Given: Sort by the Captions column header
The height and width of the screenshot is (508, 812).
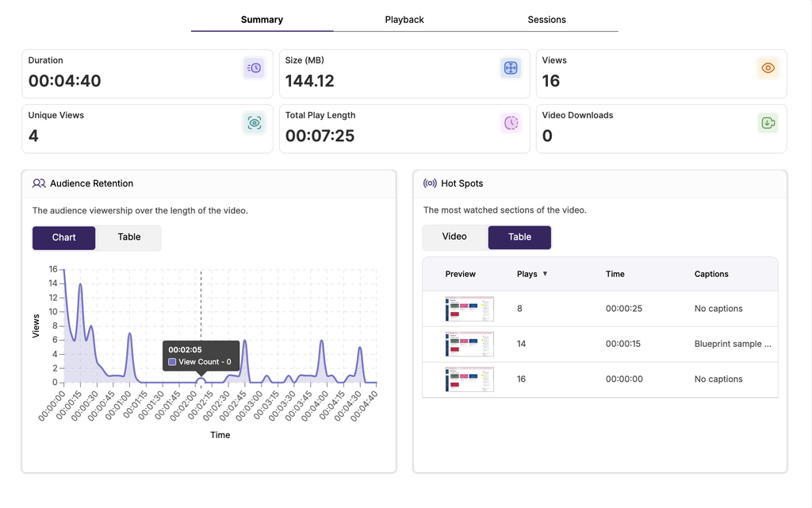Looking at the screenshot, I should 711,274.
